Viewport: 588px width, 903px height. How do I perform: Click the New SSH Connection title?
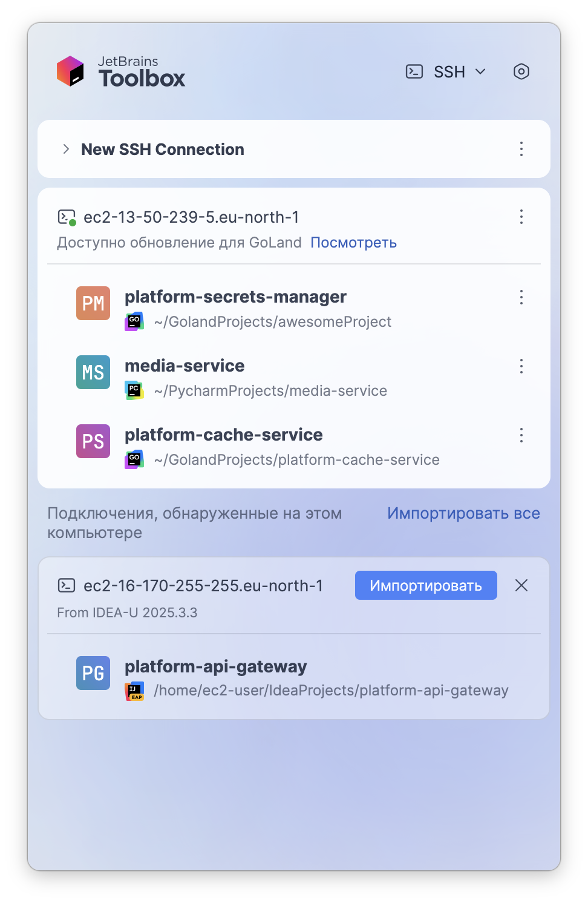tap(163, 149)
